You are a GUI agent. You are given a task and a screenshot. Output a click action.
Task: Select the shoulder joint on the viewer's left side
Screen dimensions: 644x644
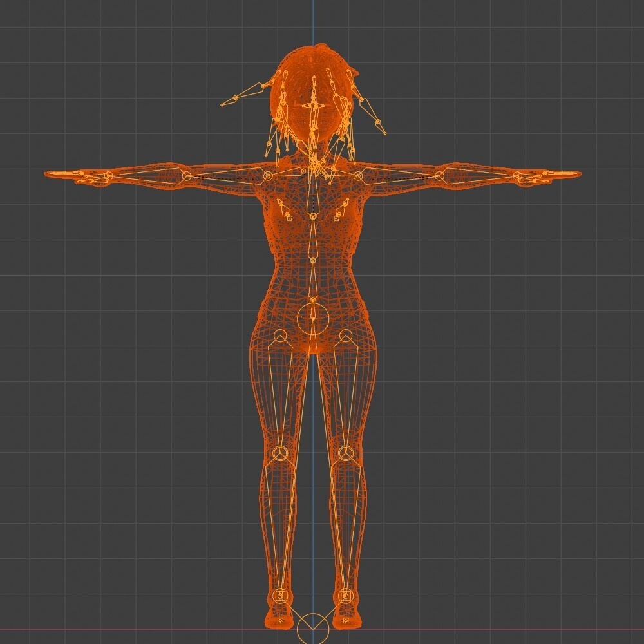[268, 176]
